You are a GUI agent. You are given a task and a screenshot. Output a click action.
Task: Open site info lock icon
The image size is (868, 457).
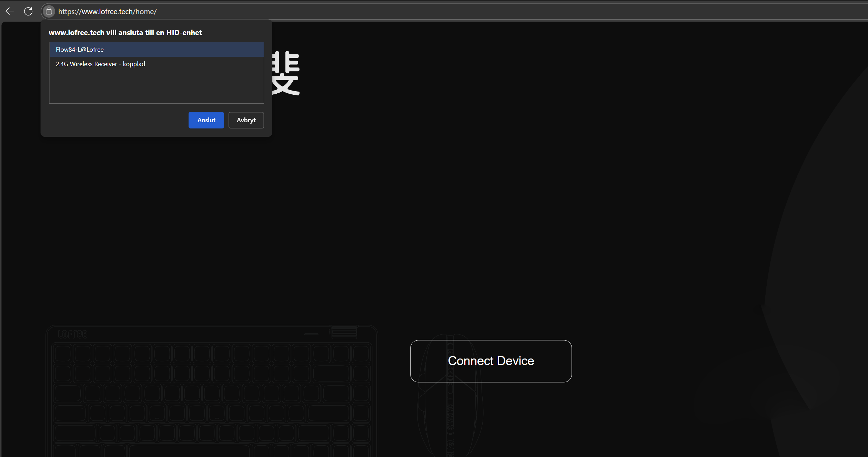[x=49, y=11]
